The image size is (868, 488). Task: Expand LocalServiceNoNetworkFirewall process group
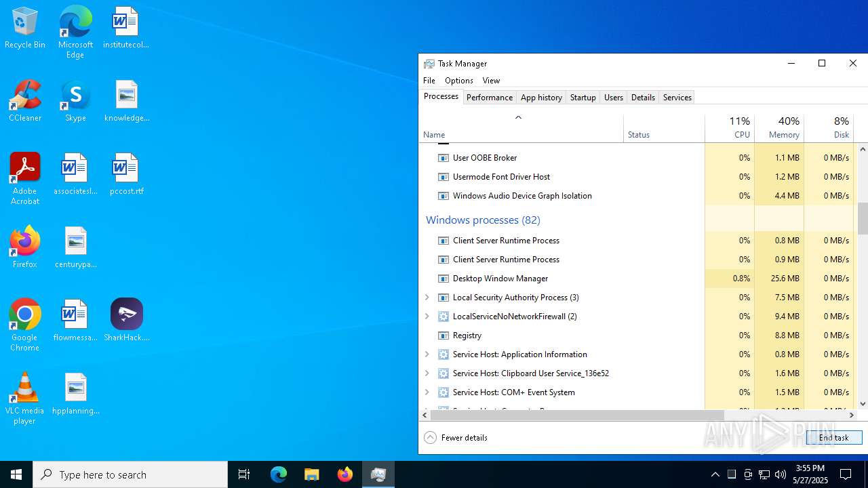427,317
